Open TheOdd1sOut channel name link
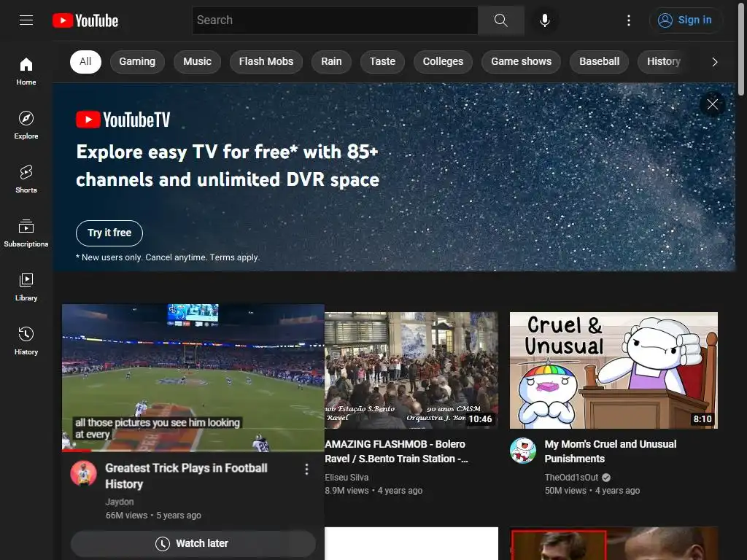Screen dimensions: 747x560 point(571,477)
